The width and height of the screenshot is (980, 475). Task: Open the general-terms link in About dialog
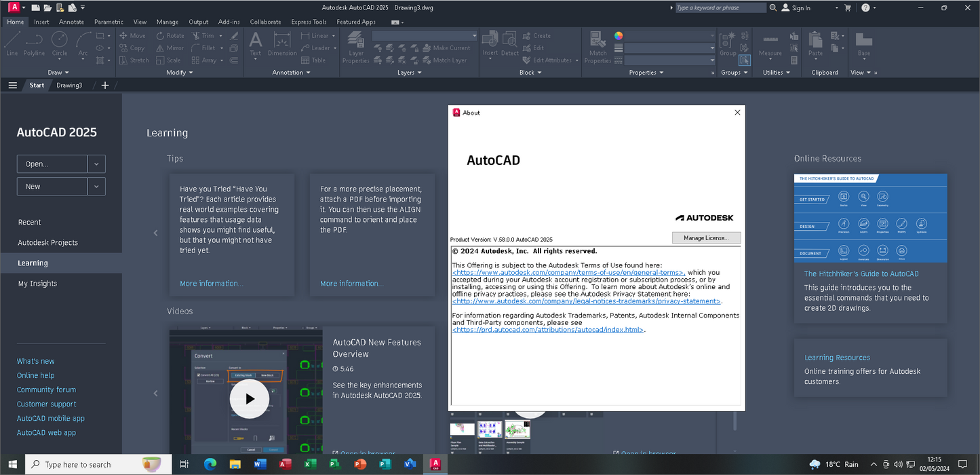tap(568, 272)
